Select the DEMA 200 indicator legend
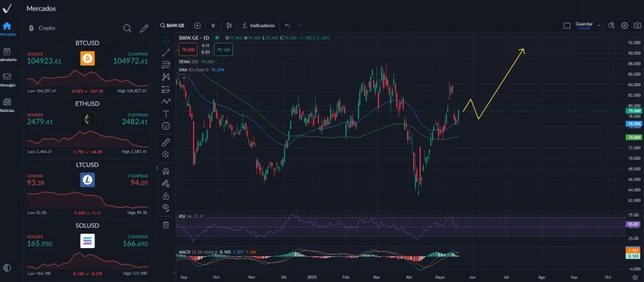This screenshot has width=644, height=282. coord(197,62)
